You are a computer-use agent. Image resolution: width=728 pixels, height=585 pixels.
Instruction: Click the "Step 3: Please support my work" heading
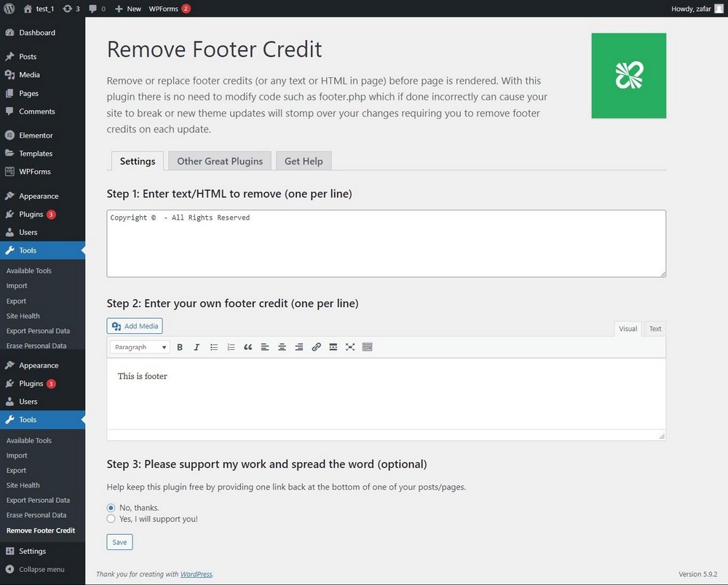point(266,464)
